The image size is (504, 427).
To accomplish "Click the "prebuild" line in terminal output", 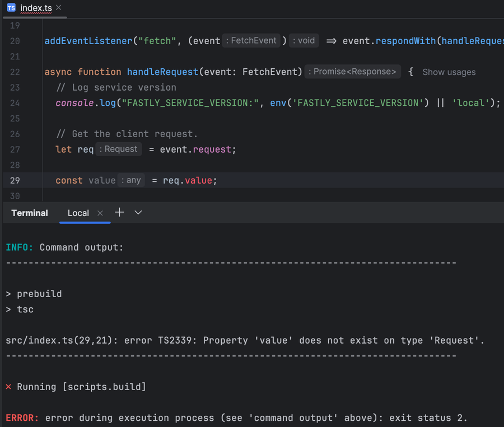I will (39, 294).
